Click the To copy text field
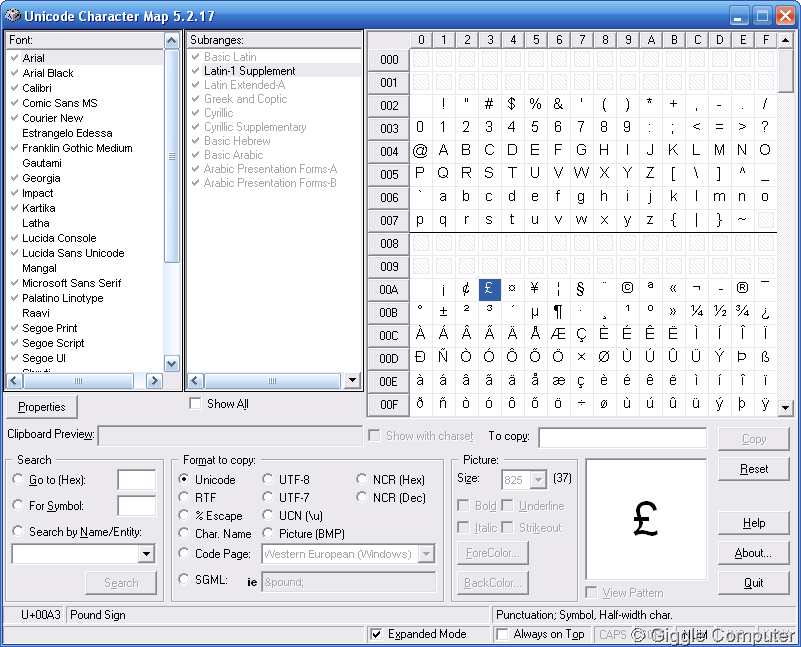The image size is (801, 647). coord(623,438)
